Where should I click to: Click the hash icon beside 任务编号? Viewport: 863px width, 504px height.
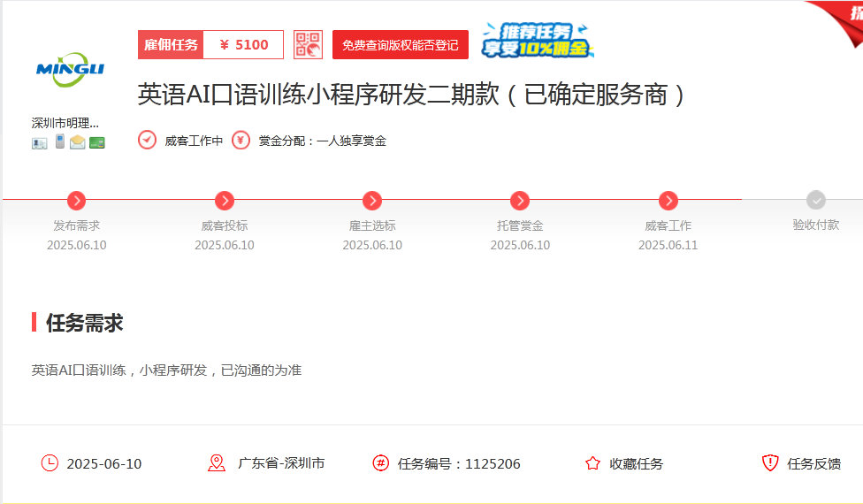(380, 463)
